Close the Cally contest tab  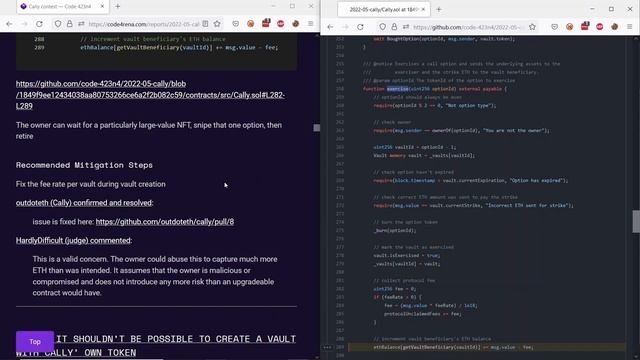click(102, 7)
